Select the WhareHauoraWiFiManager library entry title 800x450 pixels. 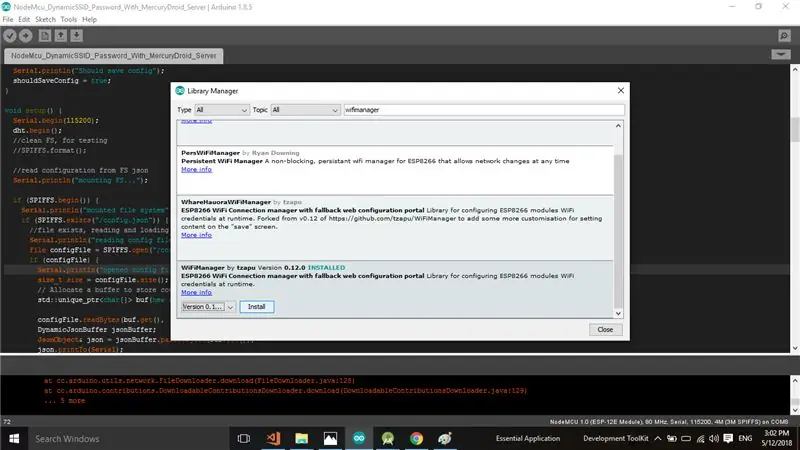pyautogui.click(x=226, y=202)
